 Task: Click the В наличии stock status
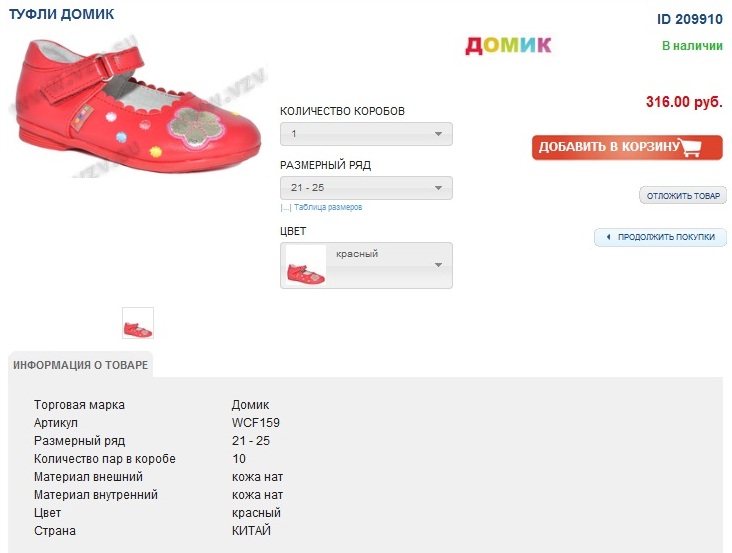pyautogui.click(x=692, y=46)
